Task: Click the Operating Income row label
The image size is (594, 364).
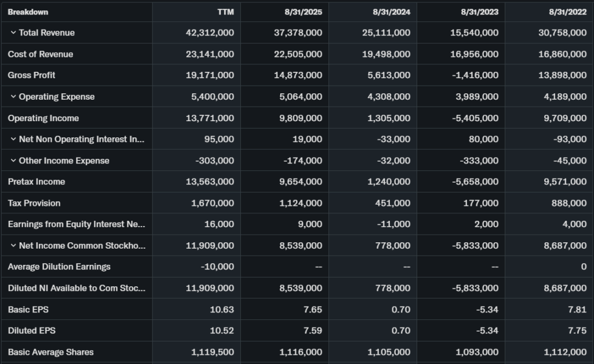Action: click(44, 118)
